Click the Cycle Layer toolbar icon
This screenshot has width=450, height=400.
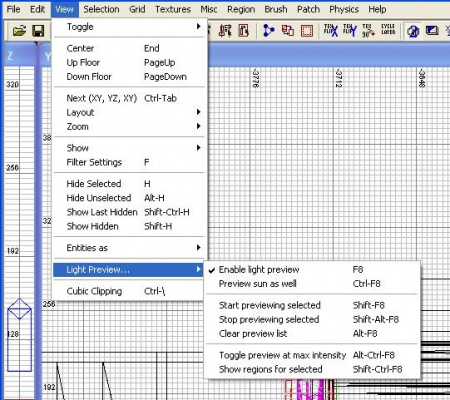(x=388, y=29)
